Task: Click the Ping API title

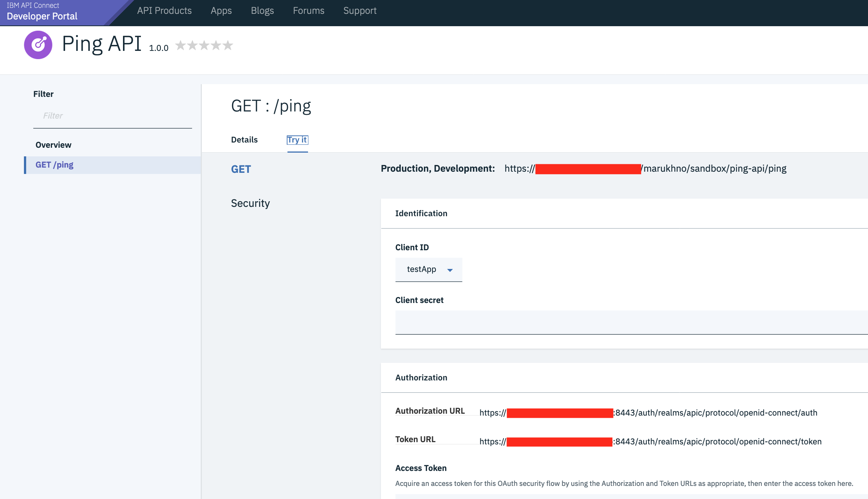Action: point(102,44)
